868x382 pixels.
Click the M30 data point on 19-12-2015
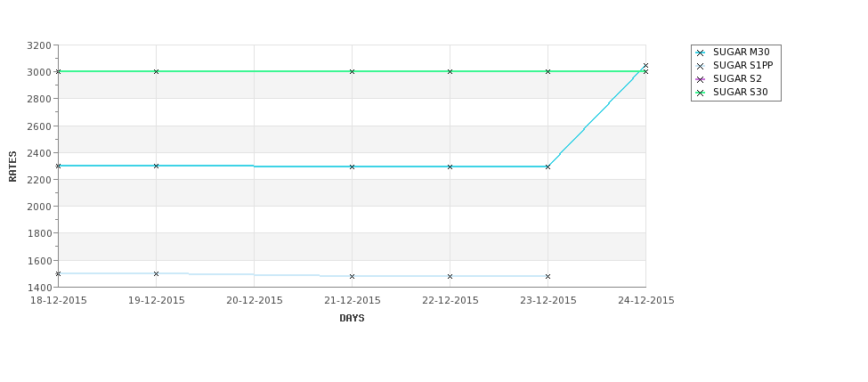tap(156, 167)
